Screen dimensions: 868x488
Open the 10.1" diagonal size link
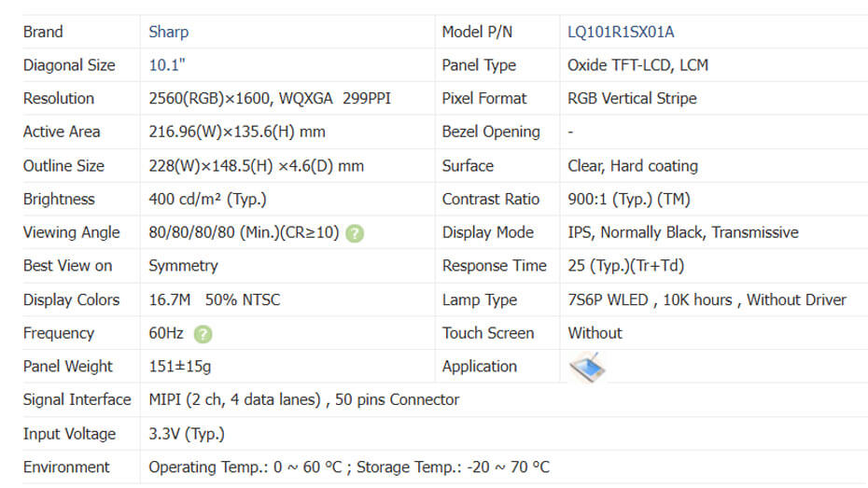(167, 65)
